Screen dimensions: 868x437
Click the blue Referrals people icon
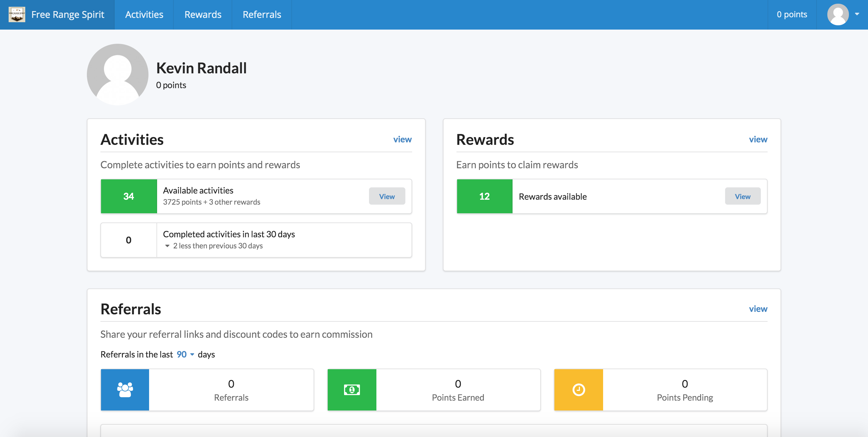[x=125, y=390]
